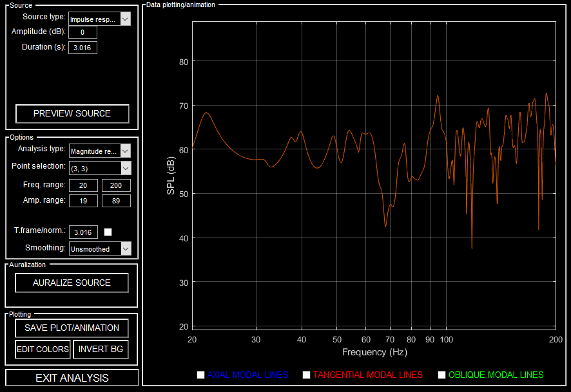
Task: Open the Smoothing dropdown
Action: (x=100, y=248)
